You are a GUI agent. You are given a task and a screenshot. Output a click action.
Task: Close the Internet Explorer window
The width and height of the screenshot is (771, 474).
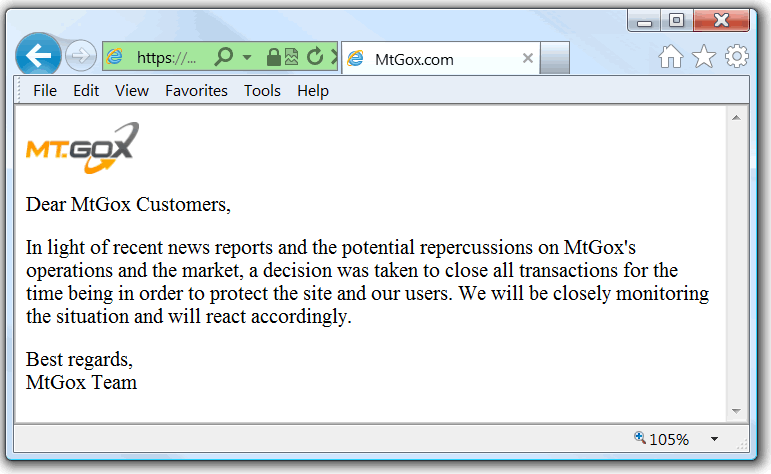point(721,21)
